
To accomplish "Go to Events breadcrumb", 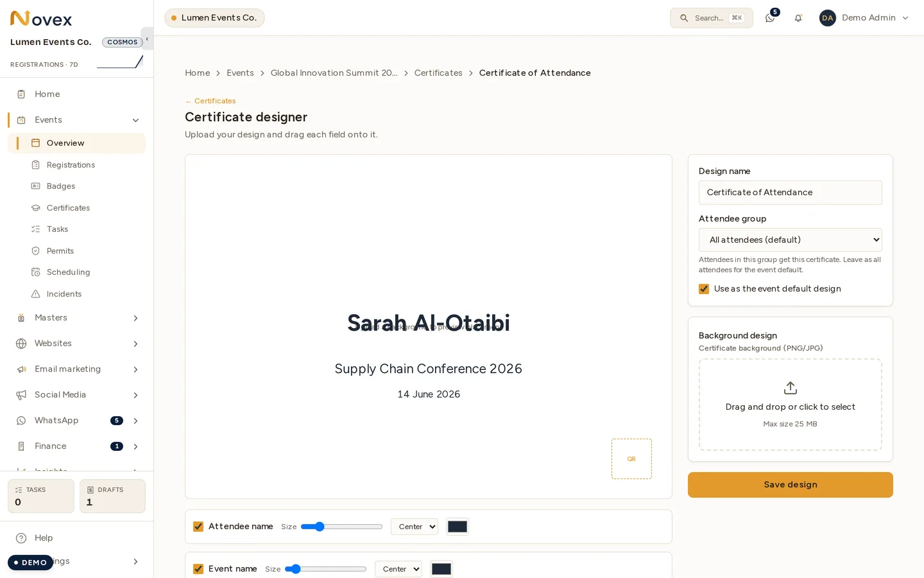I will tap(240, 73).
